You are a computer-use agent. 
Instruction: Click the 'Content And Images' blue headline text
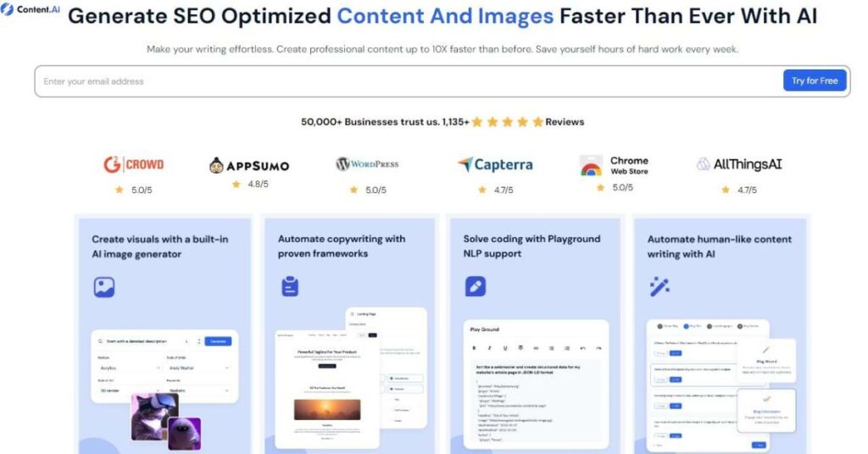[x=445, y=16]
